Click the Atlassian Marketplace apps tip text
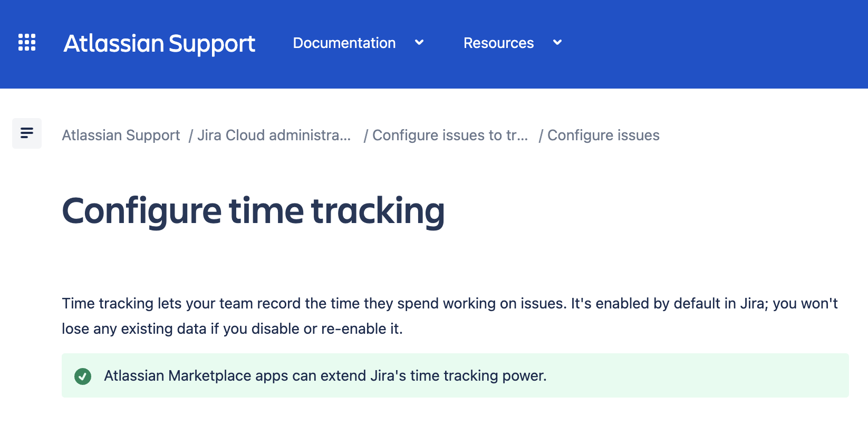 [325, 375]
